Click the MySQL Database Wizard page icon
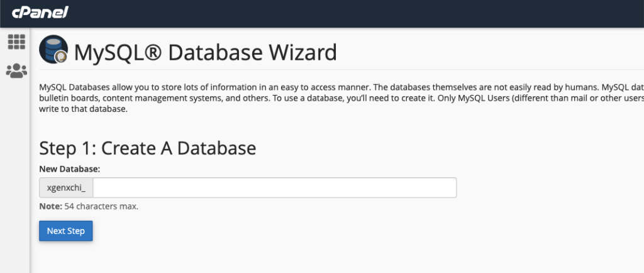Screen dimensions: 644x273 (54, 50)
